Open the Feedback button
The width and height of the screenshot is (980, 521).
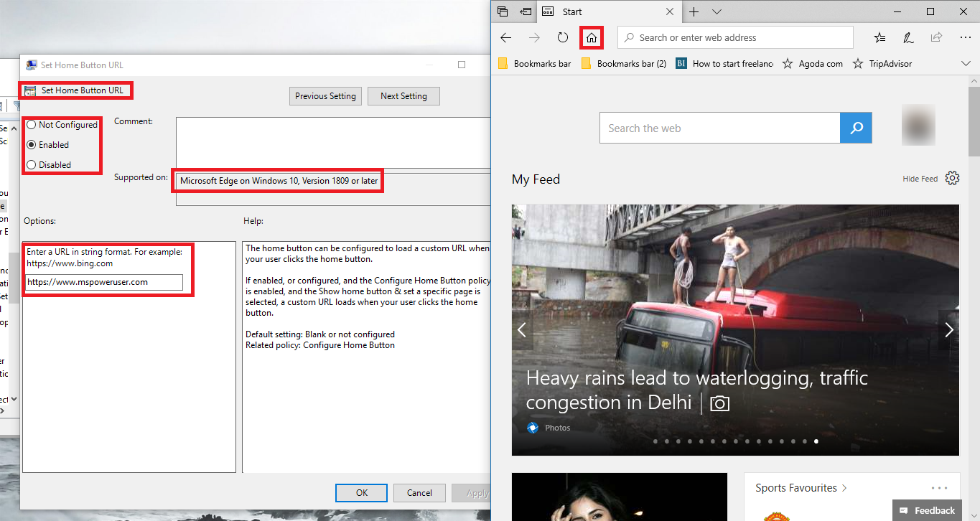click(x=927, y=510)
